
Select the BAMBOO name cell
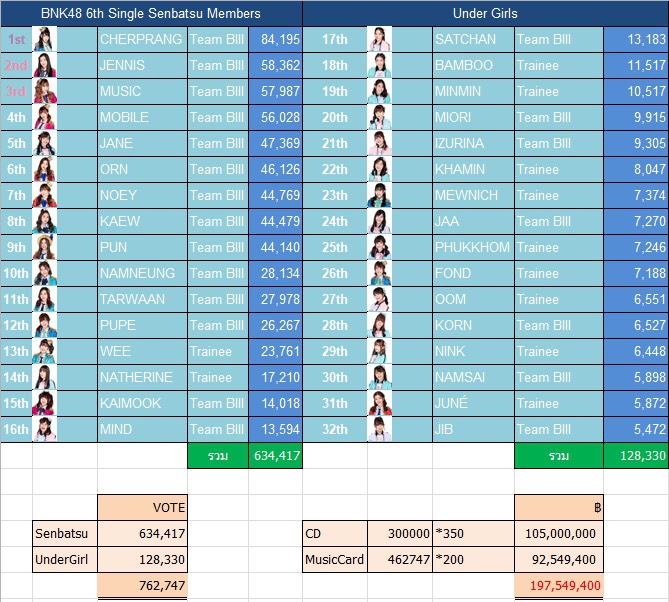[473, 65]
